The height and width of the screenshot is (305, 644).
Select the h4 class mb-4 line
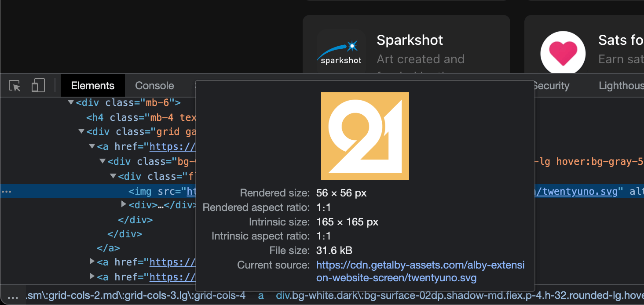coord(141,117)
